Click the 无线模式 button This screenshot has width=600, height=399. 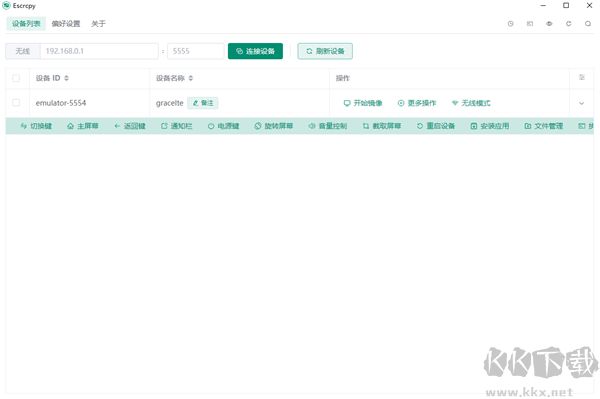click(x=471, y=103)
